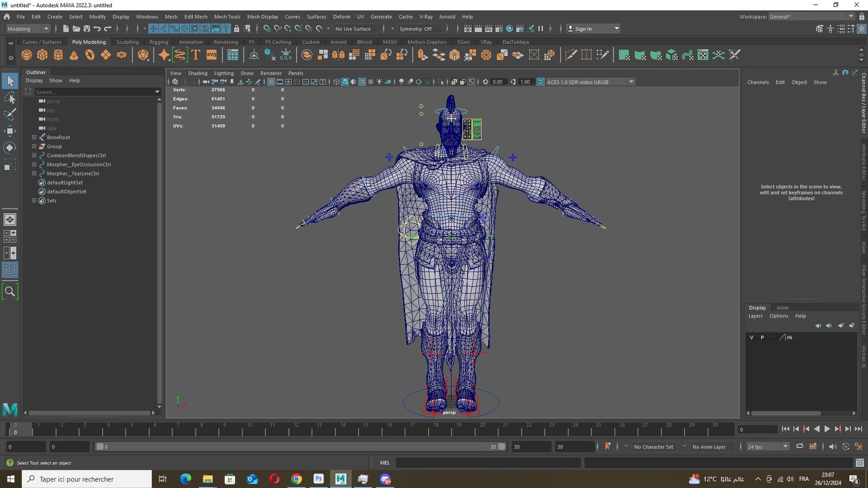Activate the Rotate tool in the toolbox
The image size is (868, 488).
[10, 147]
